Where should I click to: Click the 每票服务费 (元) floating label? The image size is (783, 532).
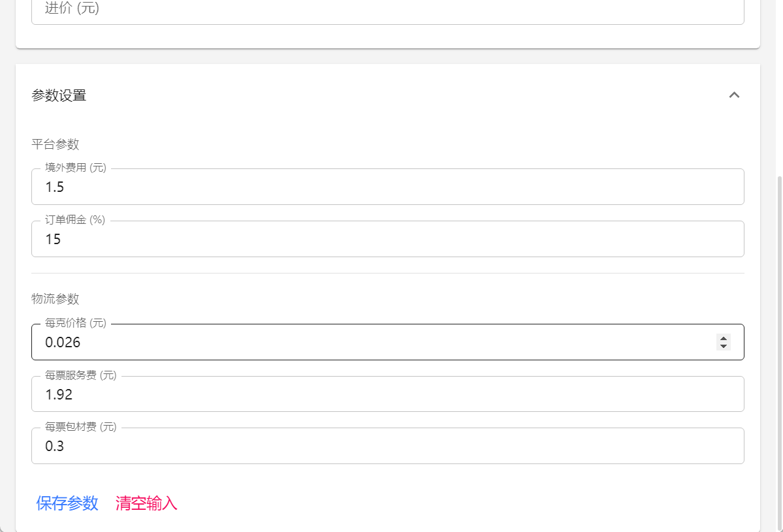(x=80, y=375)
